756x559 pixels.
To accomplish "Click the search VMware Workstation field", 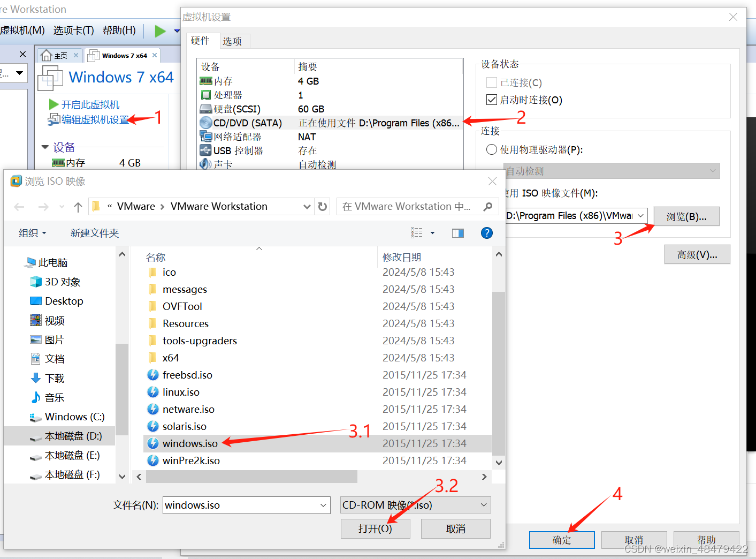I will (x=409, y=207).
